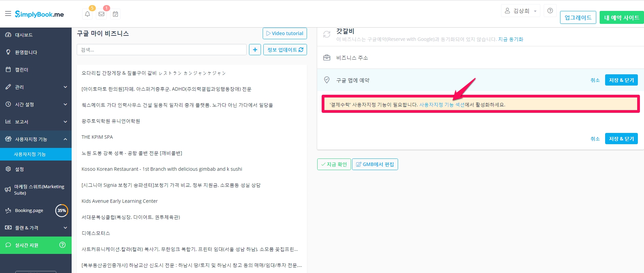
Task: Open the calendar tasks icon in header
Action: [x=115, y=14]
